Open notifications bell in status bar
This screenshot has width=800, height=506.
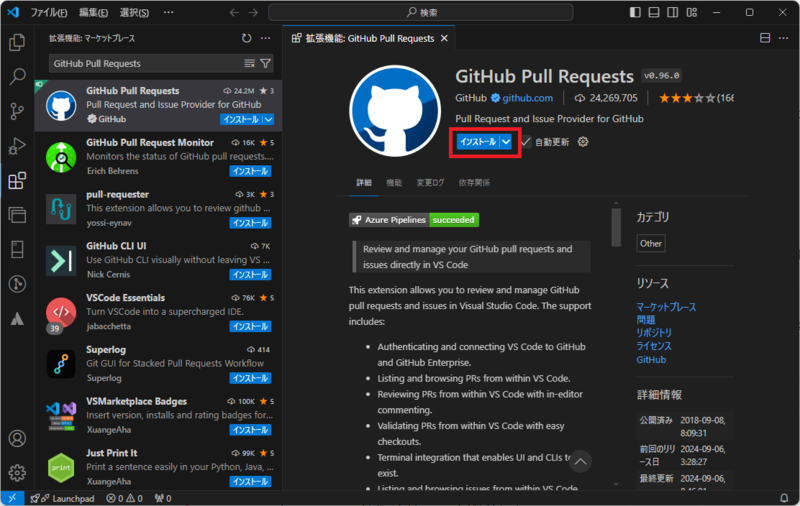tap(784, 498)
